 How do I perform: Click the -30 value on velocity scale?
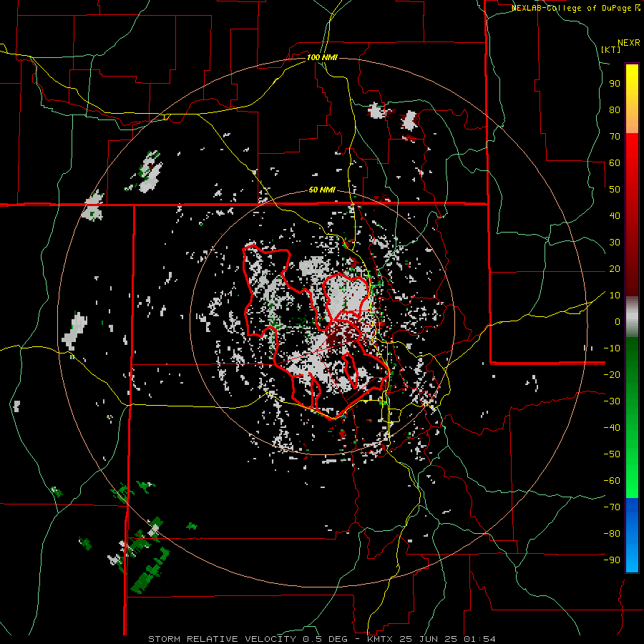(x=612, y=401)
